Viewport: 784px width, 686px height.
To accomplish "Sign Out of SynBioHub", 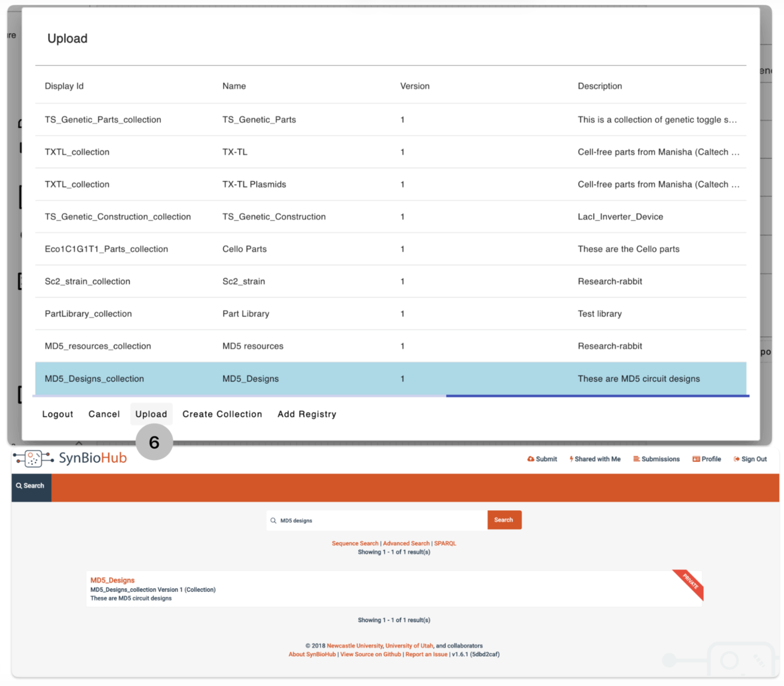I will click(750, 459).
